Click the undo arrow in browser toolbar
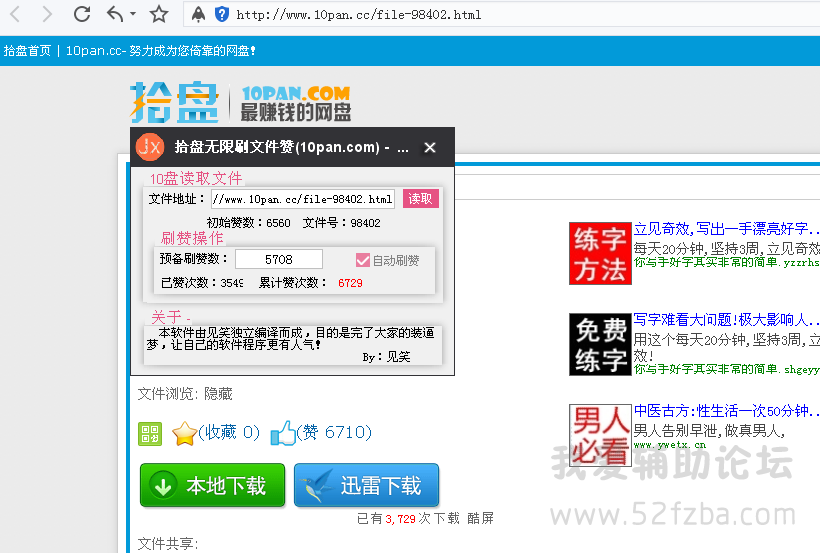The width and height of the screenshot is (820, 553). pyautogui.click(x=115, y=14)
